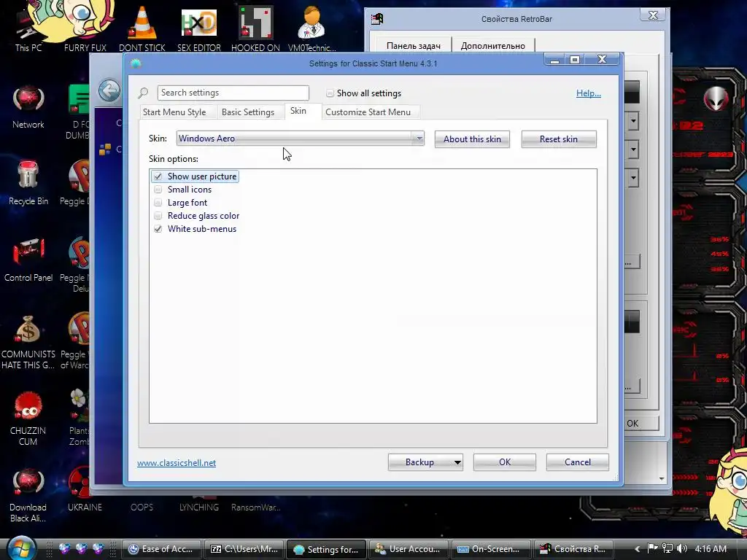Open DONT STICK VLC cone icon
This screenshot has width=747, height=560.
click(x=142, y=28)
